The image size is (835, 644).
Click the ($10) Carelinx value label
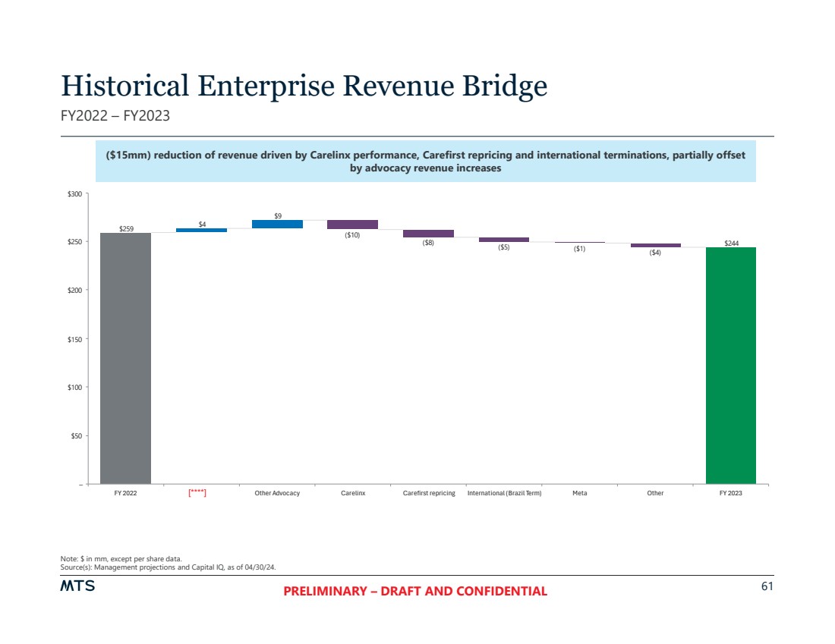click(352, 235)
